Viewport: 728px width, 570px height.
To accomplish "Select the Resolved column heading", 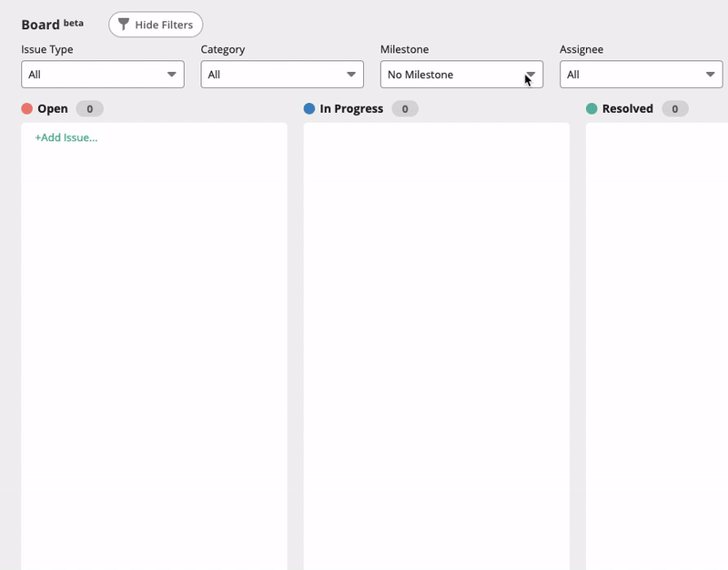I will click(x=628, y=108).
